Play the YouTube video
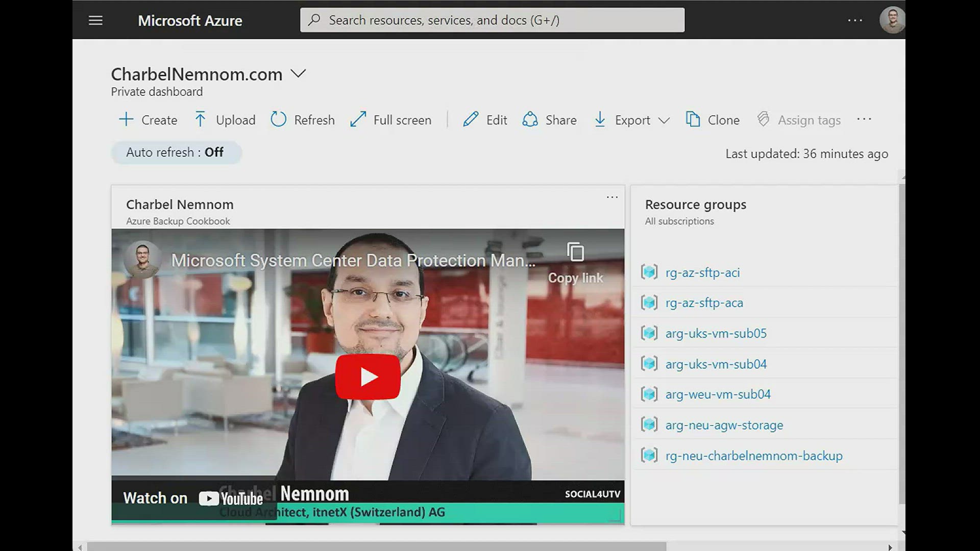Screen dimensions: 980x551 (x=367, y=377)
